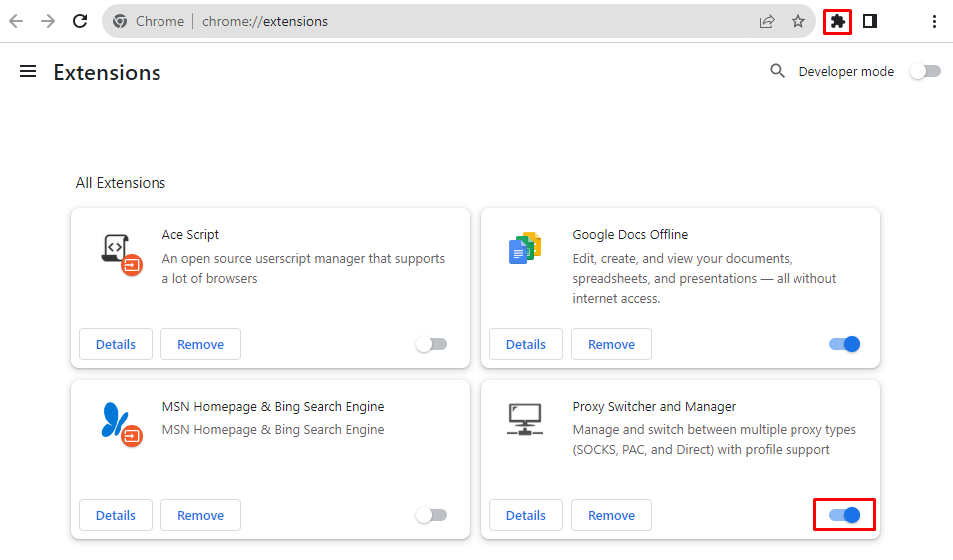Enable MSN Homepage & Bing Search Engine
This screenshot has height=560, width=953.
432,515
